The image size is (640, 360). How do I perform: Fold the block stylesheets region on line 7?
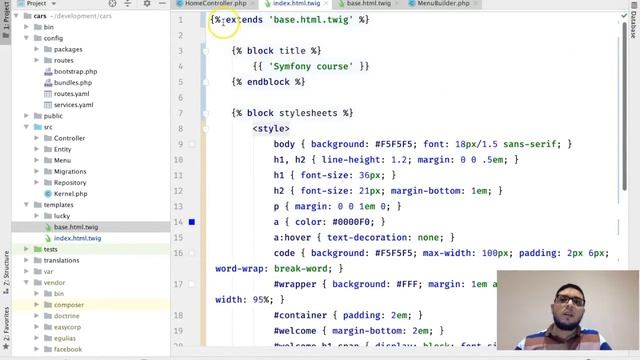tap(205, 113)
